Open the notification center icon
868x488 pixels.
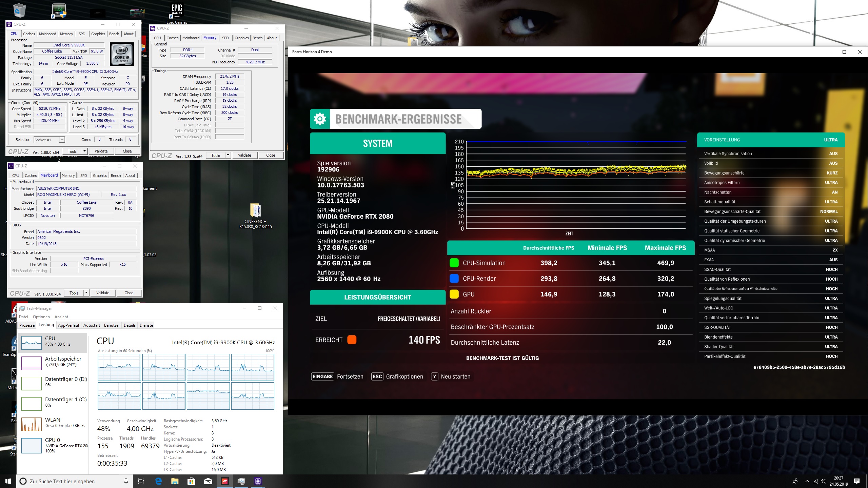point(857,481)
